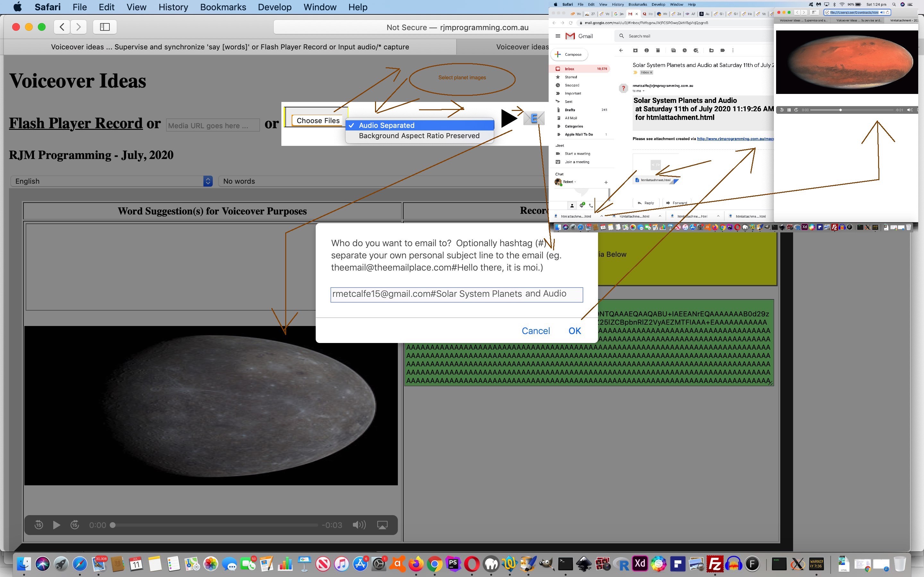
Task: Expand the Background Aspect Ratio Preserved option
Action: click(420, 136)
